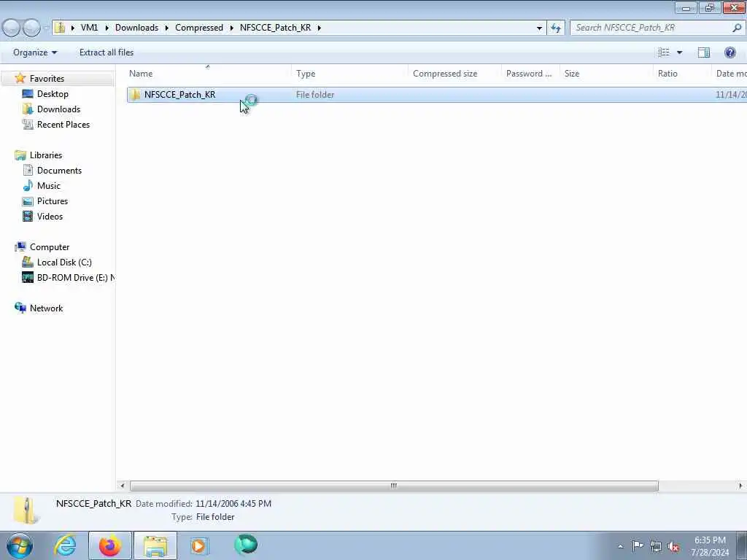Click the Action Center flag icon
The width and height of the screenshot is (747, 560).
click(x=638, y=545)
